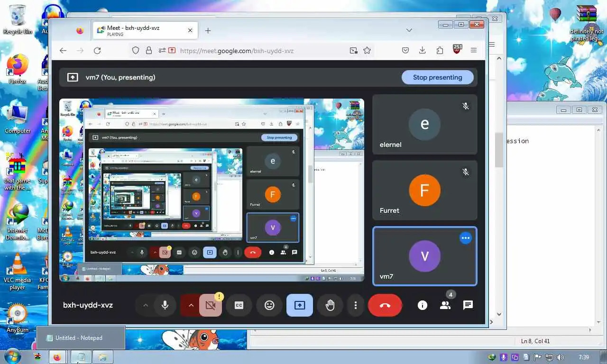Click Firefox taskbar button

pos(57,357)
